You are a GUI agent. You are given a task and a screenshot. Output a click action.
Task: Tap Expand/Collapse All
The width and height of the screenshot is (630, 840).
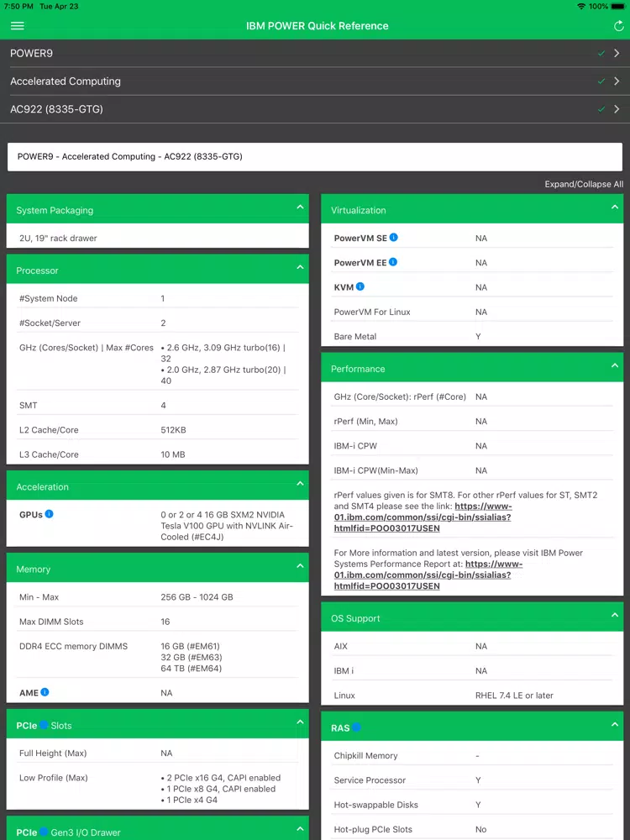584,184
